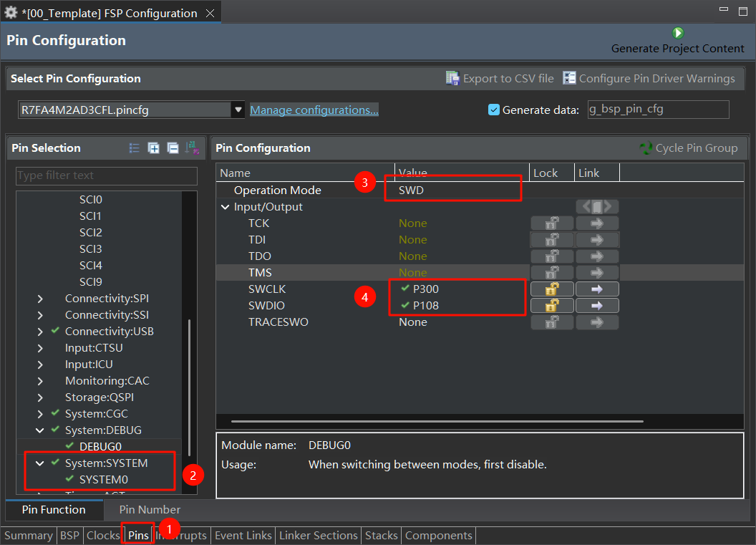
Task: Click the link arrow in the TRACESWO row
Action: pos(597,322)
